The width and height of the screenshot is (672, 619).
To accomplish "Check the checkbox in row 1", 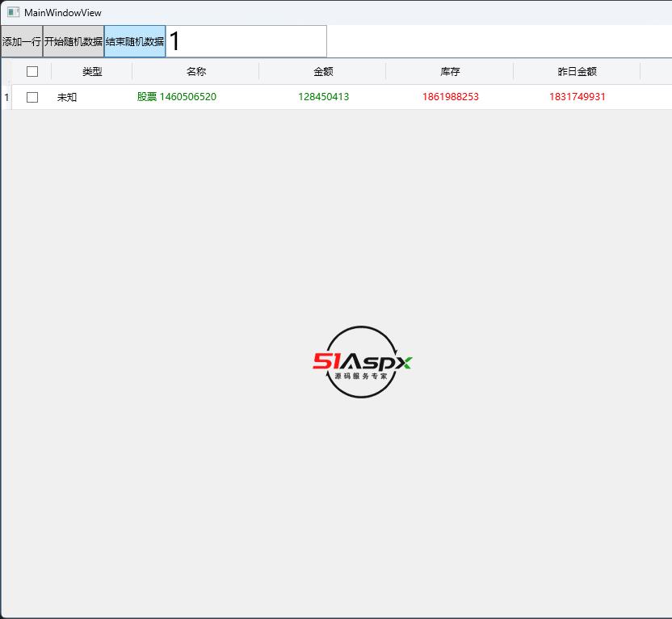I will coord(32,97).
